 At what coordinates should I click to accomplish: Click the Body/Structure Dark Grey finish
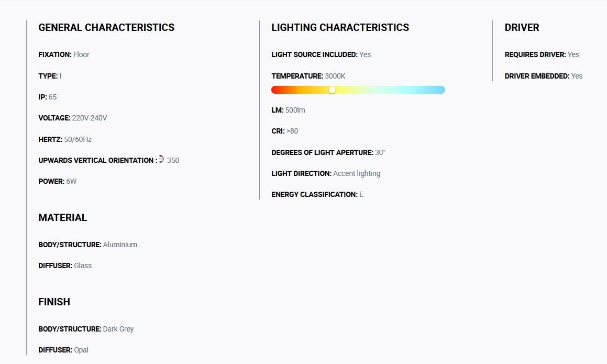pos(118,329)
